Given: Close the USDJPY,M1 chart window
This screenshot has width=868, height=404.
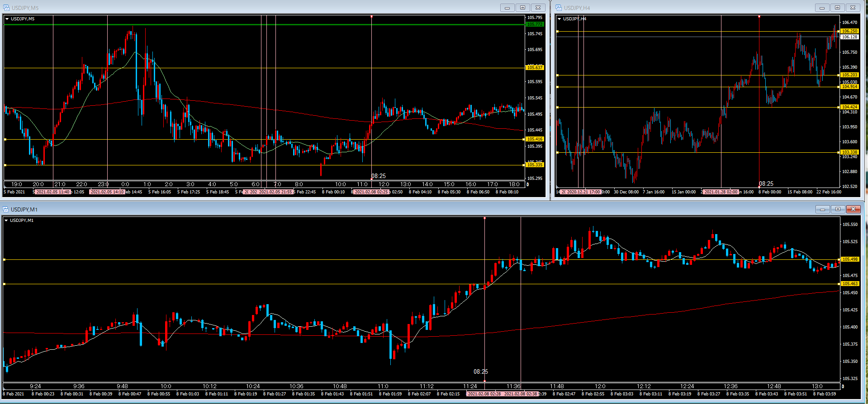Looking at the screenshot, I should tap(853, 209).
